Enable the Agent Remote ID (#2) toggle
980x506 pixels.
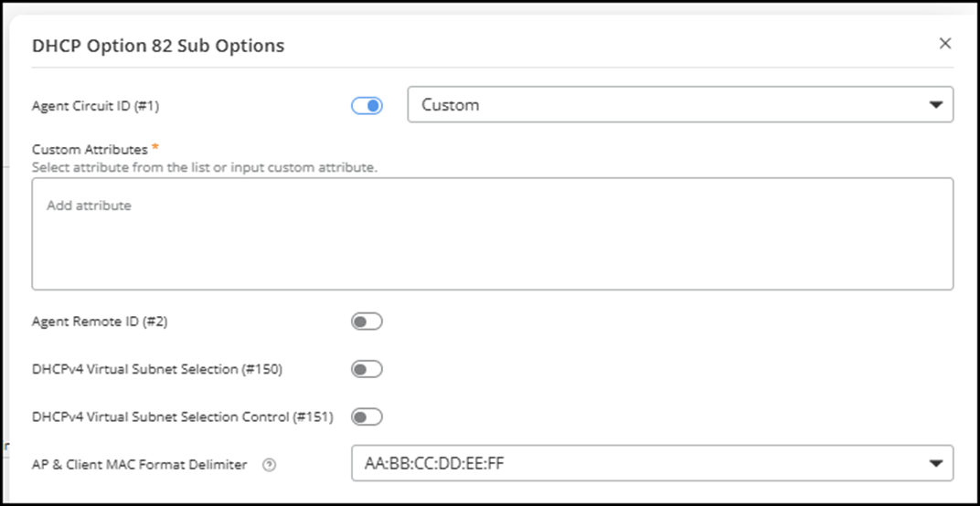(367, 322)
